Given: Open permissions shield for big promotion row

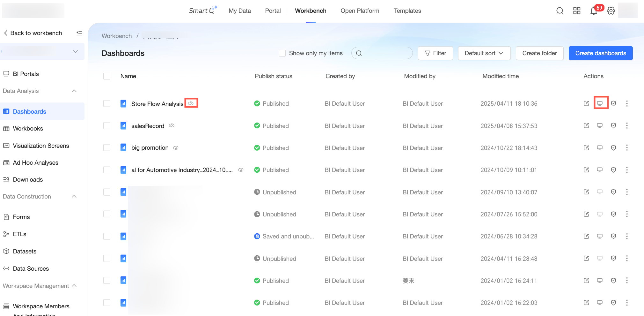Looking at the screenshot, I should click(613, 148).
